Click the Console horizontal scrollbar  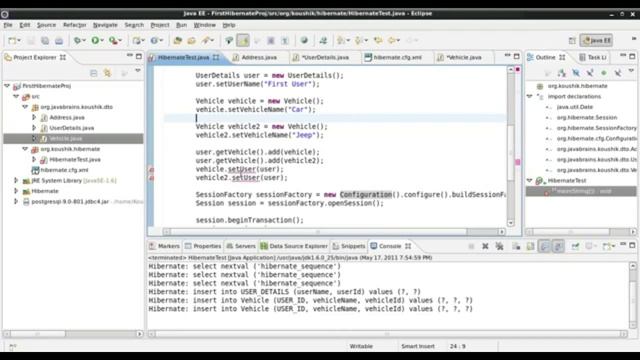pyautogui.click(x=387, y=334)
